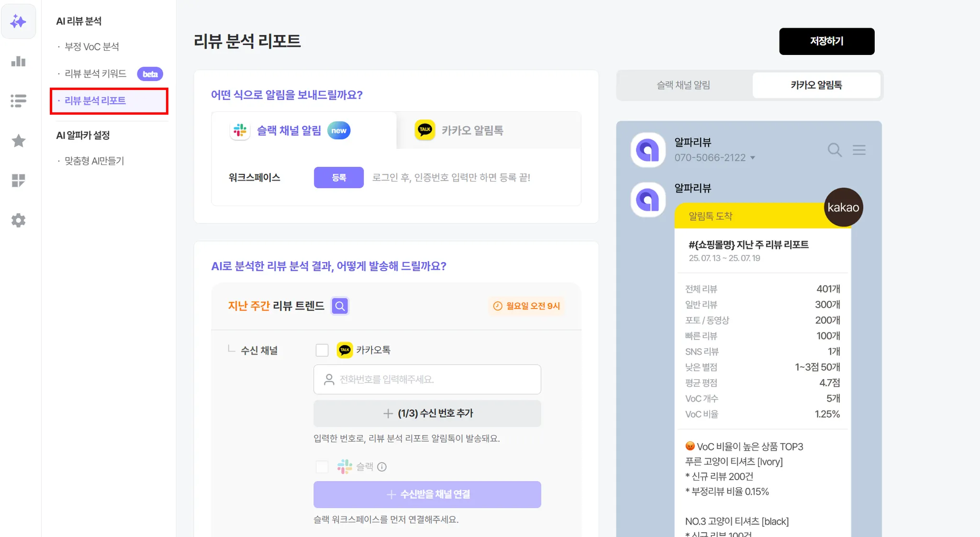
Task: Click the dashboard widgets icon in sidebar
Action: pyautogui.click(x=18, y=180)
